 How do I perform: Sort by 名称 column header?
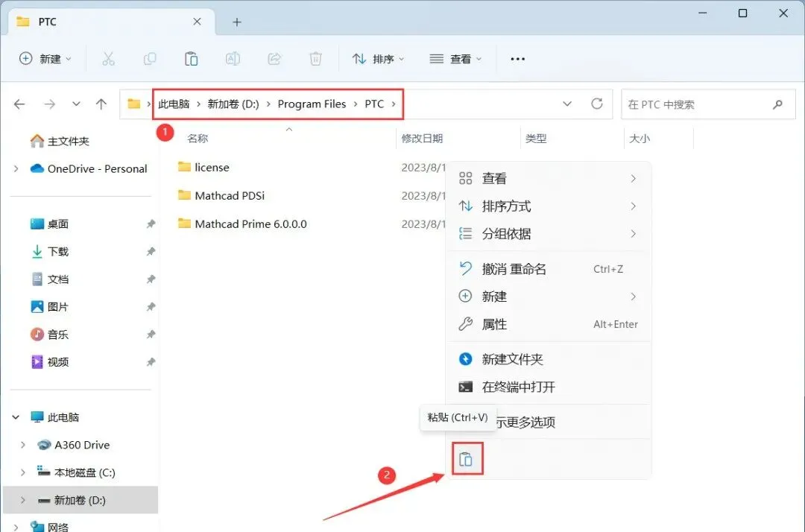point(198,139)
